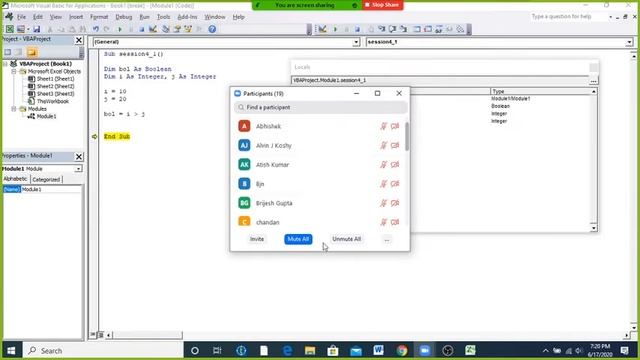
Task: Click the Step Over icon on Debug toolbar
Action: coord(392,29)
